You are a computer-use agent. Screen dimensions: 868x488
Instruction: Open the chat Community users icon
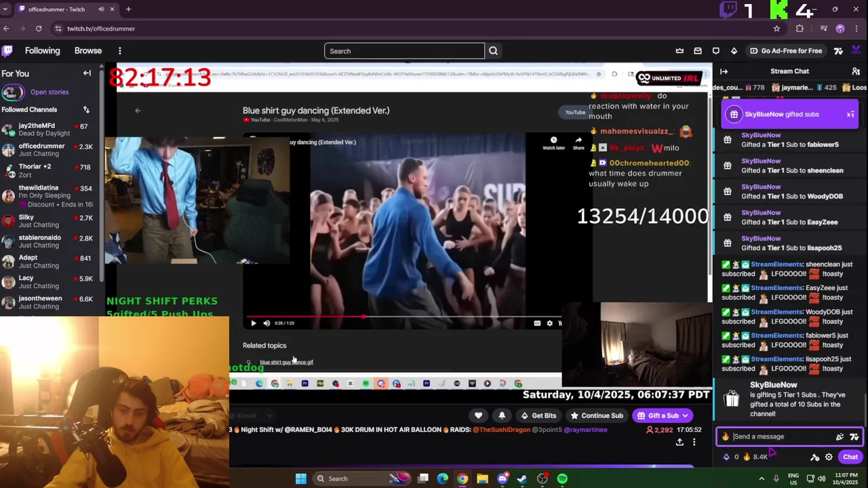coord(856,71)
